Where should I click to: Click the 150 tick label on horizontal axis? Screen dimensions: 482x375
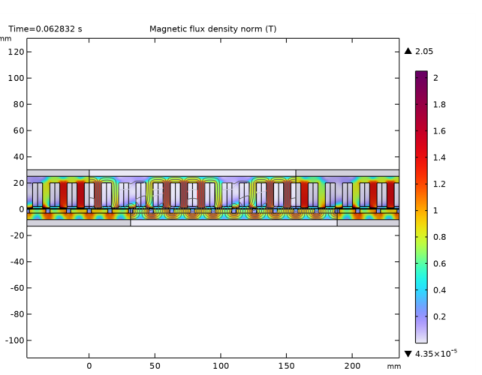286,366
